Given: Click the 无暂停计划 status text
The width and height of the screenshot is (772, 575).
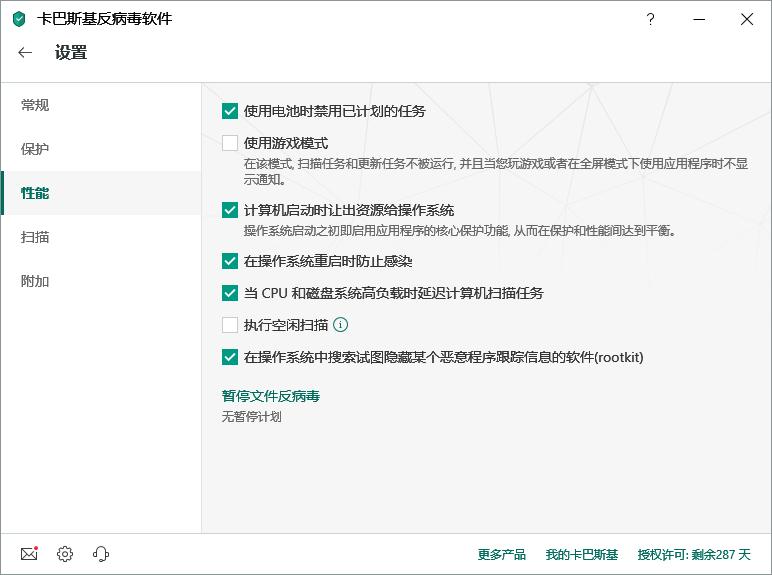Looking at the screenshot, I should [x=252, y=416].
